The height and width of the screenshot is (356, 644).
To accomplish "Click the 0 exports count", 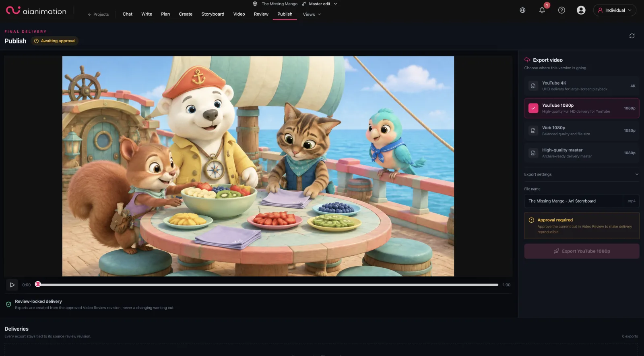I will click(630, 337).
